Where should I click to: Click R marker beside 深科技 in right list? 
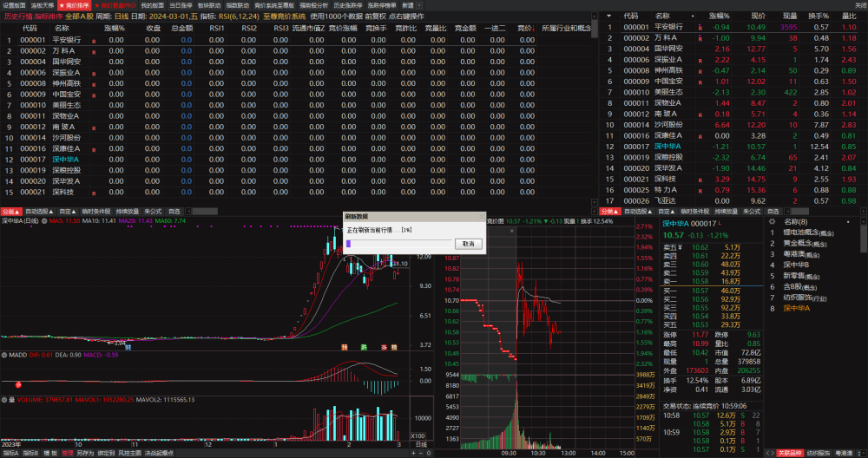click(700, 180)
